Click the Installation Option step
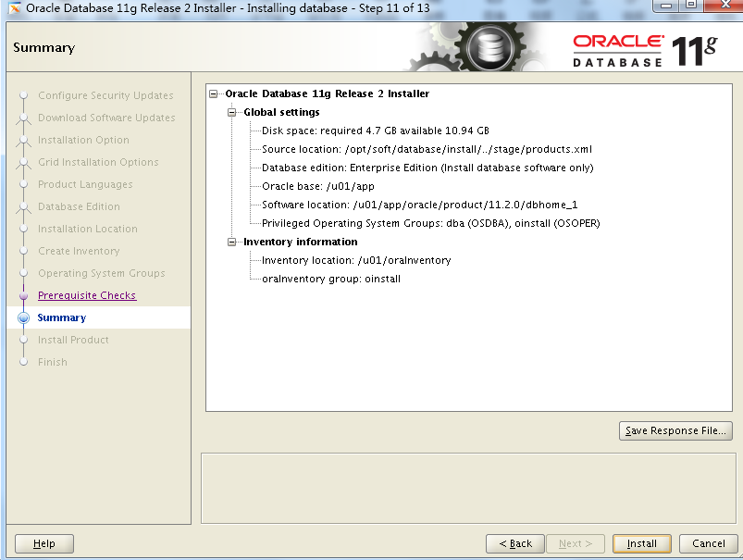 point(83,140)
